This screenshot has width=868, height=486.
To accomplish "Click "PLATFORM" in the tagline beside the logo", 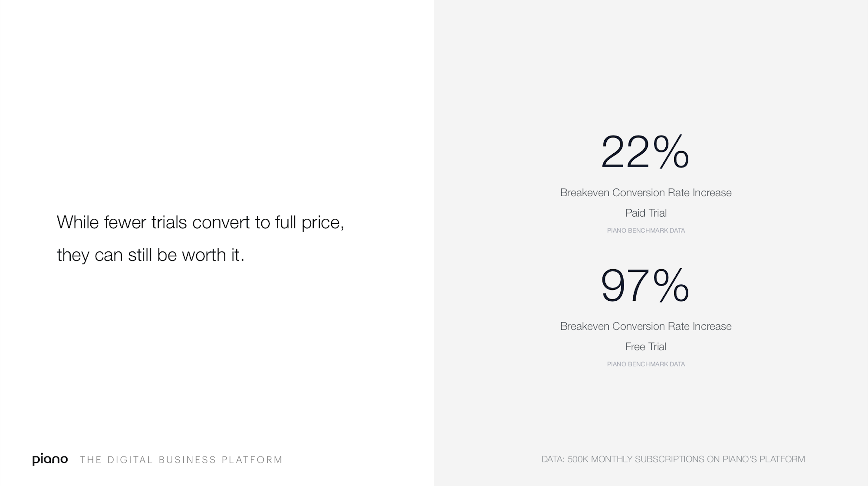I will pyautogui.click(x=252, y=460).
